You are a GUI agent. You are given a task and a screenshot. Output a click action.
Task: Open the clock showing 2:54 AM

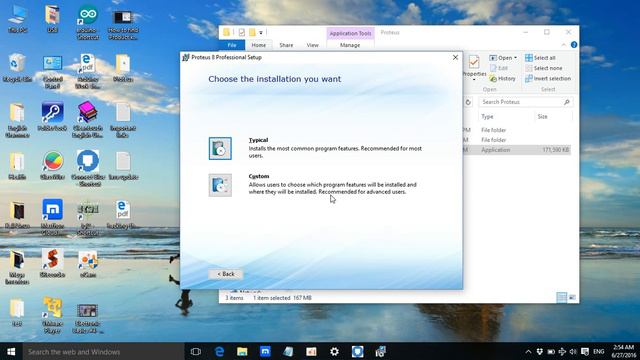tap(623, 351)
